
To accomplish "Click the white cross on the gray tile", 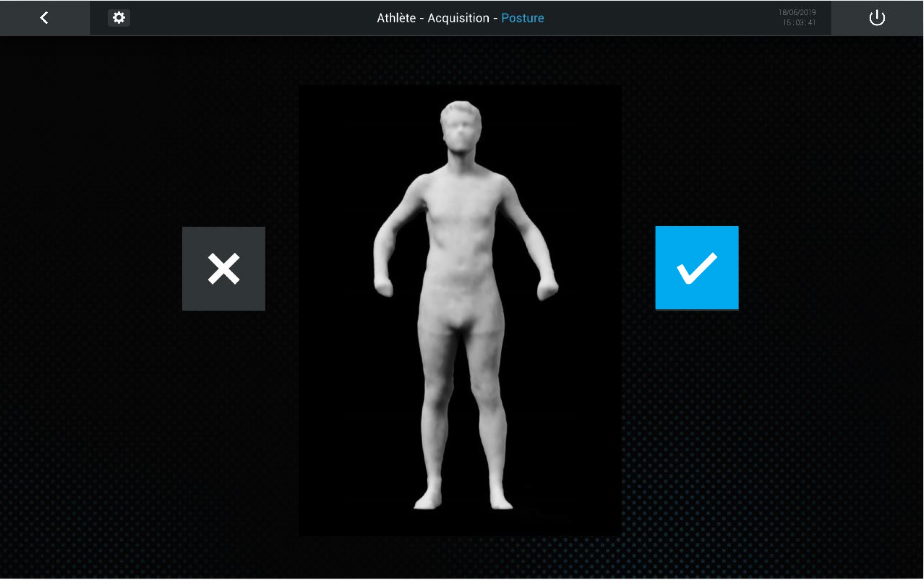I will pyautogui.click(x=223, y=268).
